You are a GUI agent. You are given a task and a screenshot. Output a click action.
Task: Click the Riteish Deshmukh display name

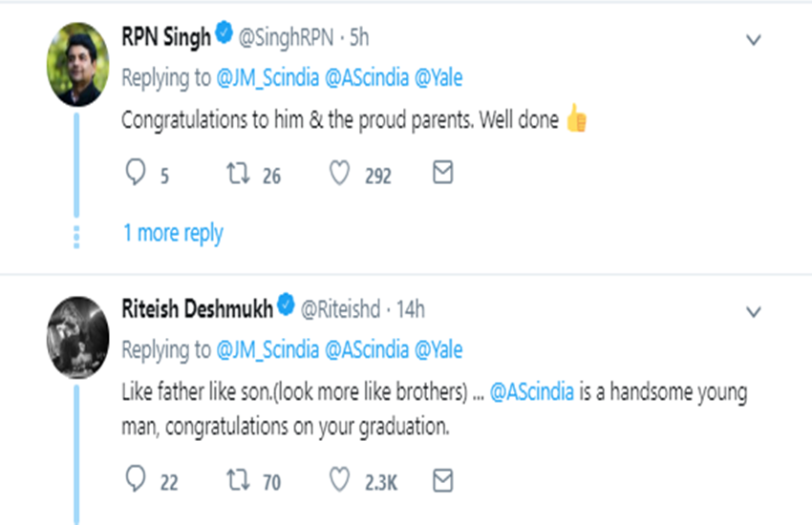pyautogui.click(x=198, y=307)
